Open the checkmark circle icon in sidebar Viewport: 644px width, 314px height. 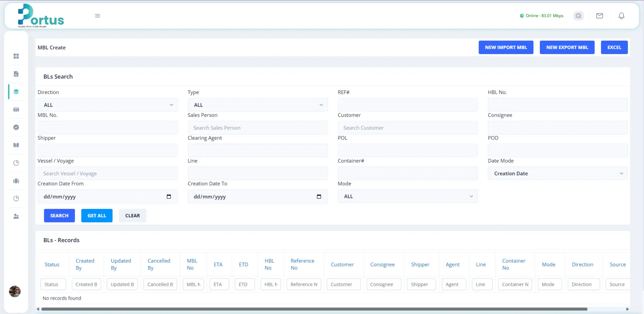pos(16,127)
